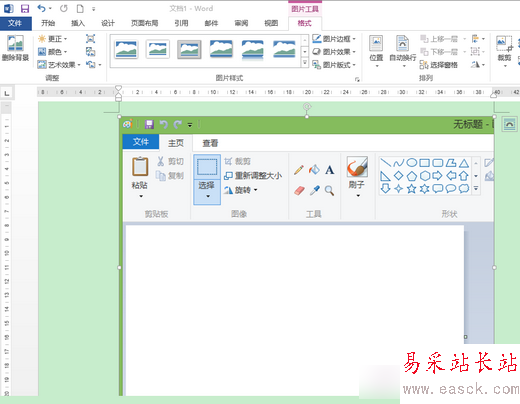Click the text 'A' tool in the Paint screenshot

(330, 170)
